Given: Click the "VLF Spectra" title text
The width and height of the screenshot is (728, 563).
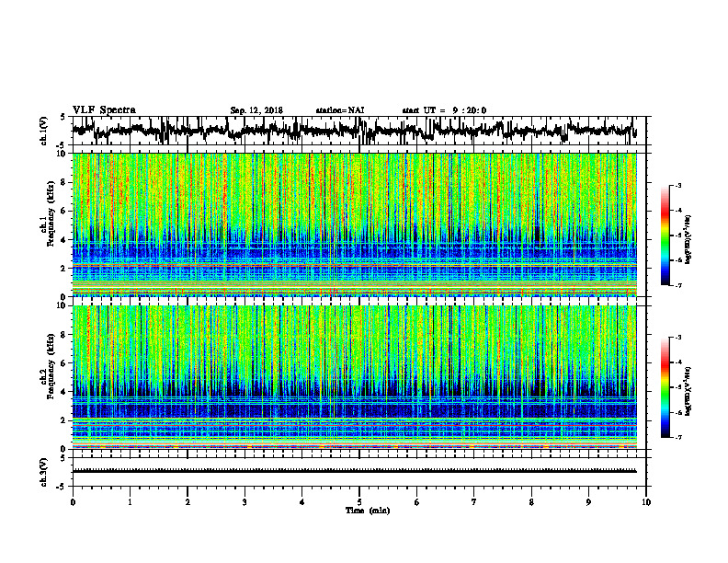Looking at the screenshot, I should pos(104,110).
